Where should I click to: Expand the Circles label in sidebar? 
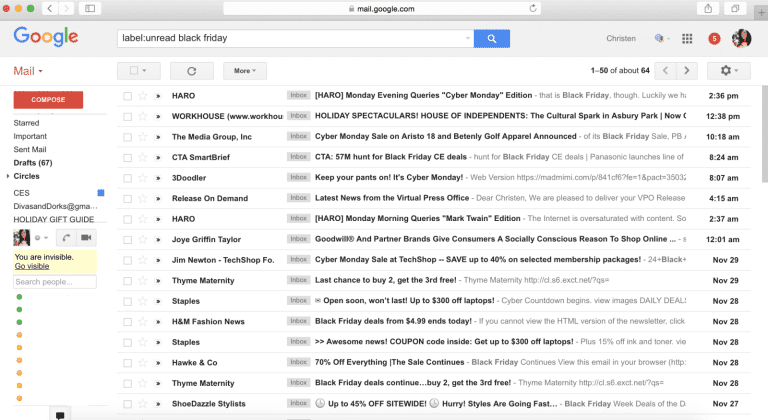(8, 176)
